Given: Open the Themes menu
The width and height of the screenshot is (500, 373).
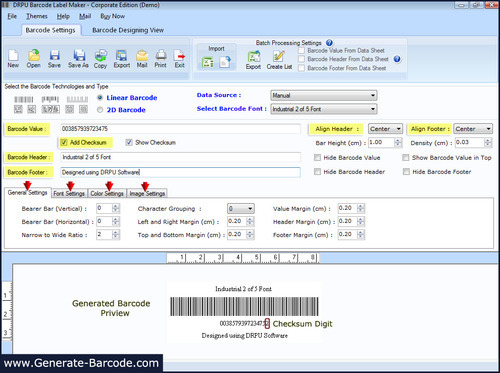Looking at the screenshot, I should 37,16.
